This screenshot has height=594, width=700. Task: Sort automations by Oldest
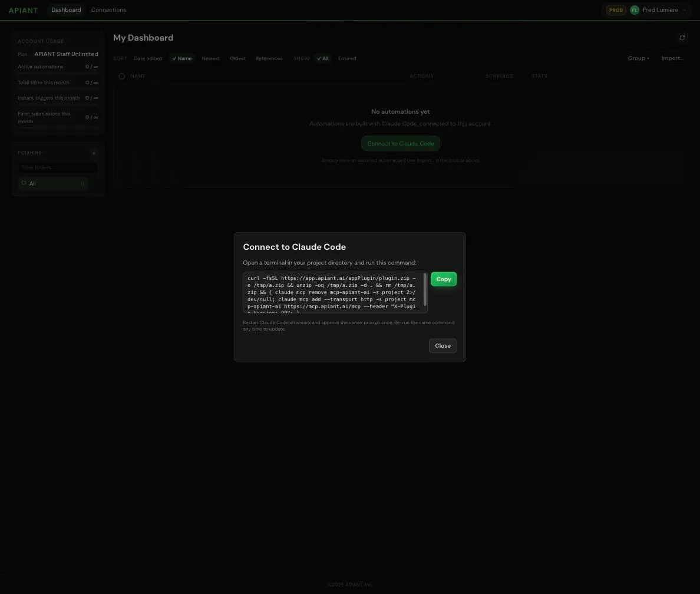(x=237, y=58)
